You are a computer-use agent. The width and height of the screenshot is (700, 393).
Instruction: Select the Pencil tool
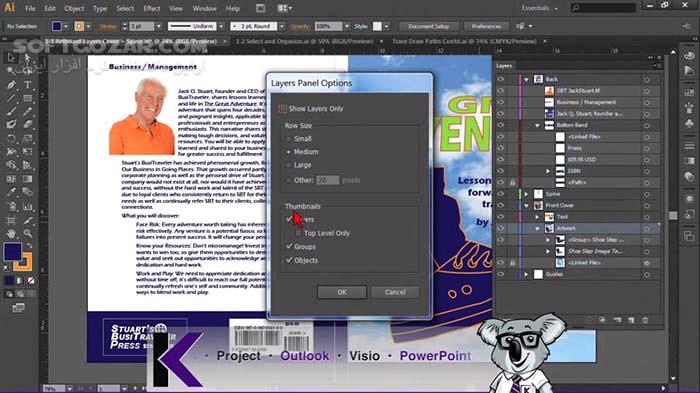point(28,111)
